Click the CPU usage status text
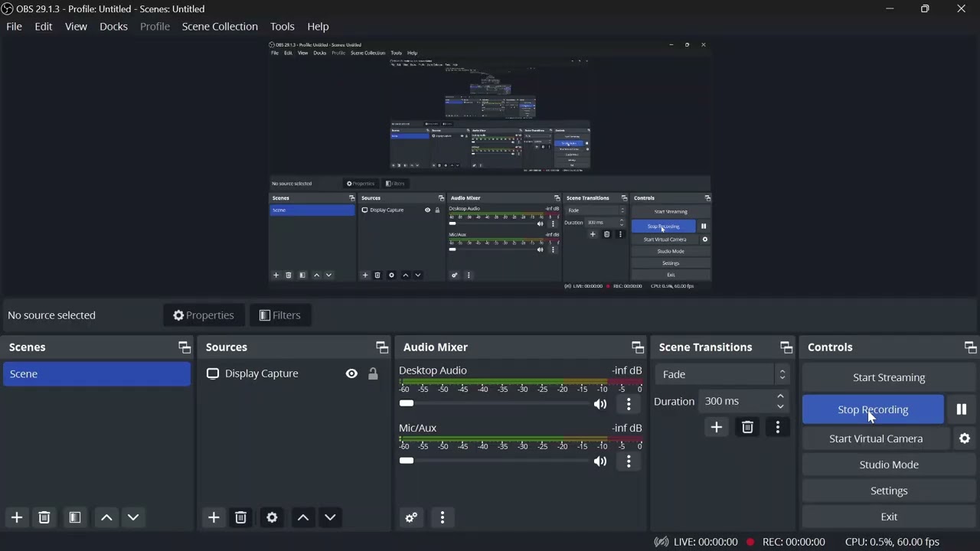This screenshot has height=551, width=980. coord(892,542)
